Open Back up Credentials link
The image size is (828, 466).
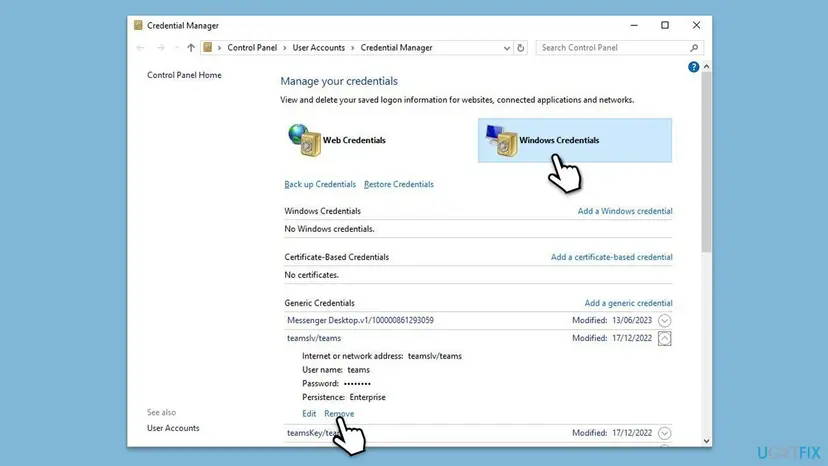coord(320,184)
